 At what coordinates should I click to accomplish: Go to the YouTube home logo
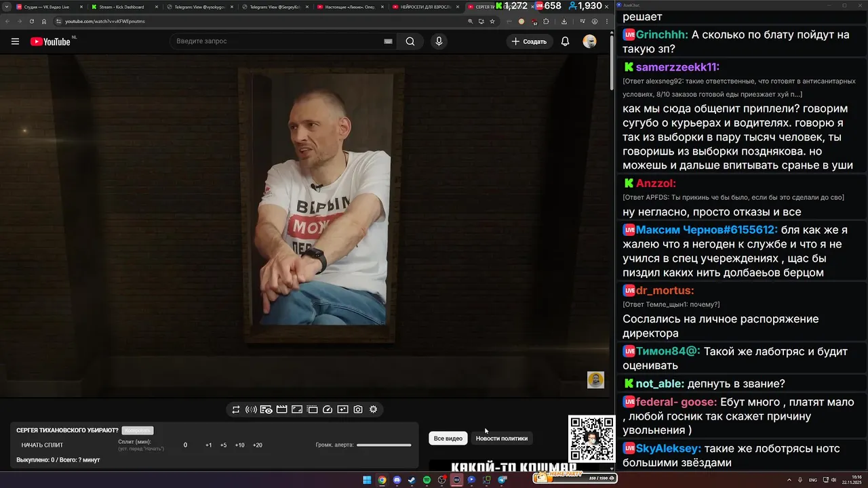click(50, 41)
